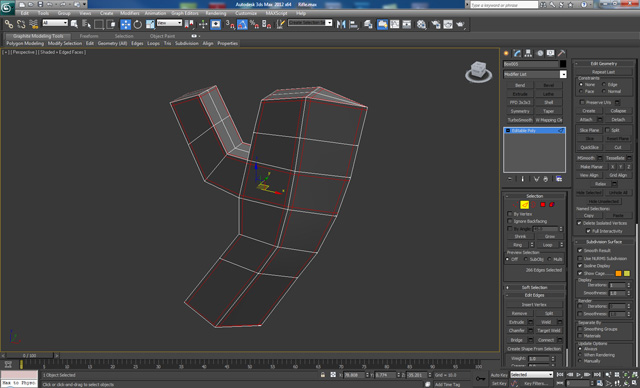640x388 pixels.
Task: Select Border sub-object level icon
Action: pos(533,204)
